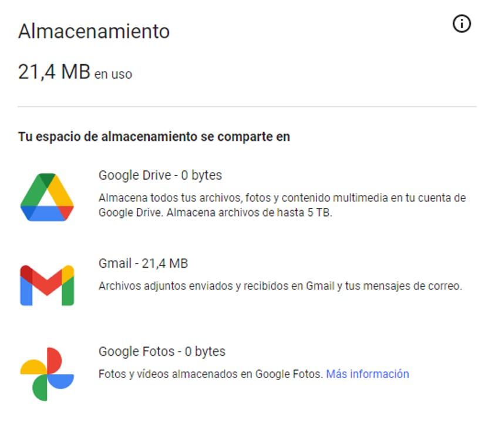This screenshot has height=448, width=498.
Task: Click the information icon at top right
Action: pos(462,24)
